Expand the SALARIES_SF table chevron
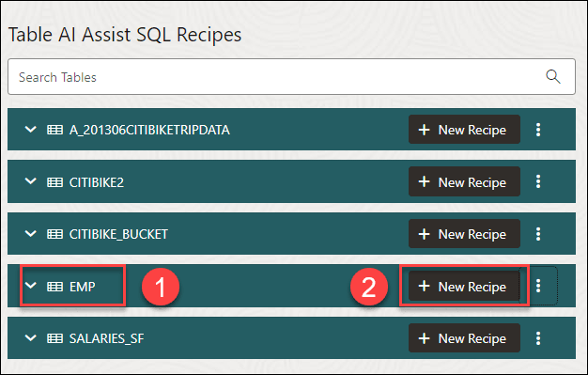588x375 pixels. pos(30,337)
